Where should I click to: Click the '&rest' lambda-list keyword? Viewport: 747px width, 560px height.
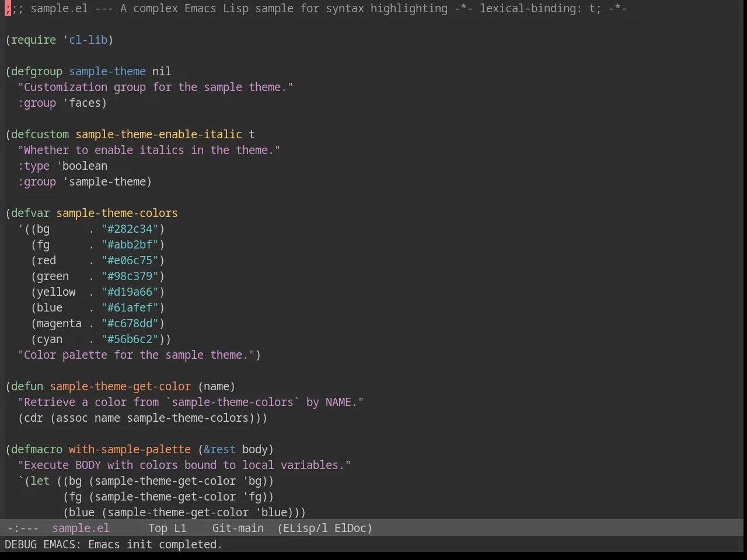pos(219,449)
